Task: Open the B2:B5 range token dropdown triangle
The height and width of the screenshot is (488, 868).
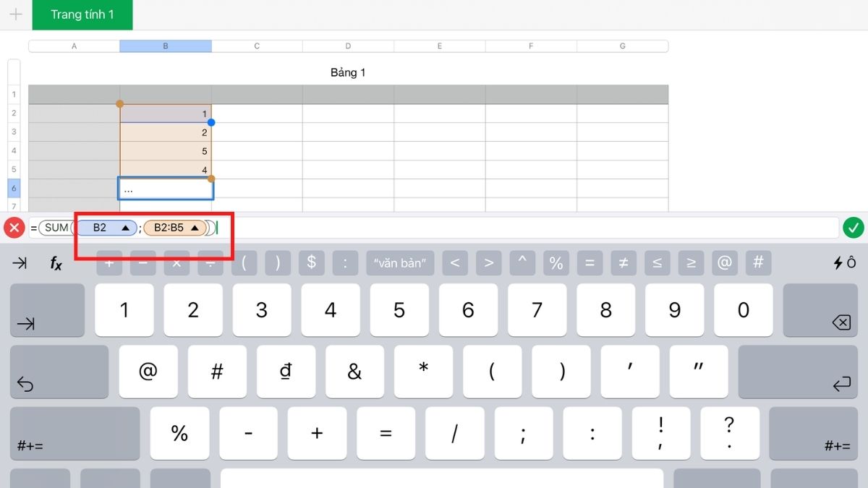Action: [195, 228]
